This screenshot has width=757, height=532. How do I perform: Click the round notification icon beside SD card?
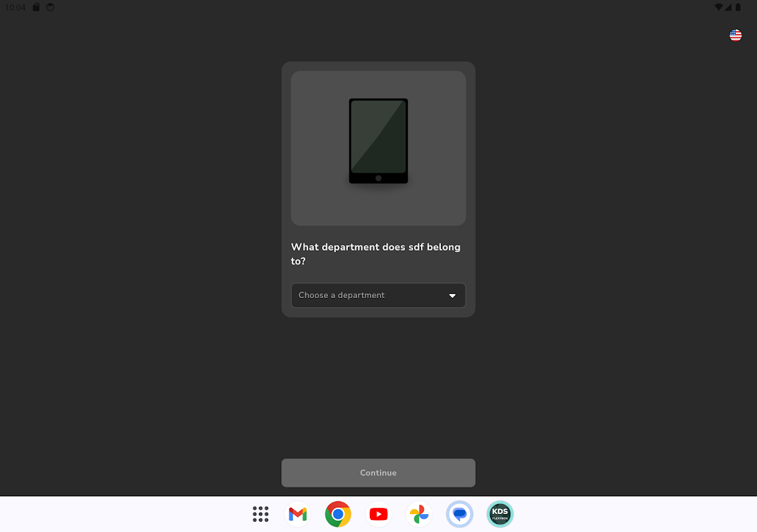(50, 7)
